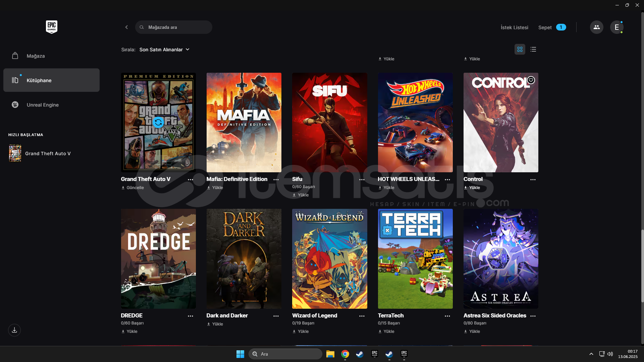644x362 pixels.
Task: Open the taskbar clock and date
Action: (x=628, y=354)
